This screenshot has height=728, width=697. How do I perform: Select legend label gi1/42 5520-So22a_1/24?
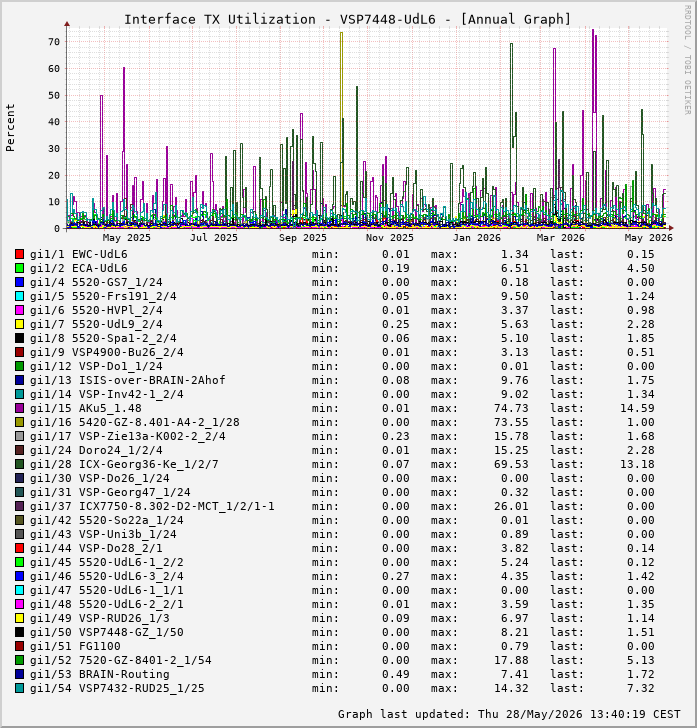point(107,520)
